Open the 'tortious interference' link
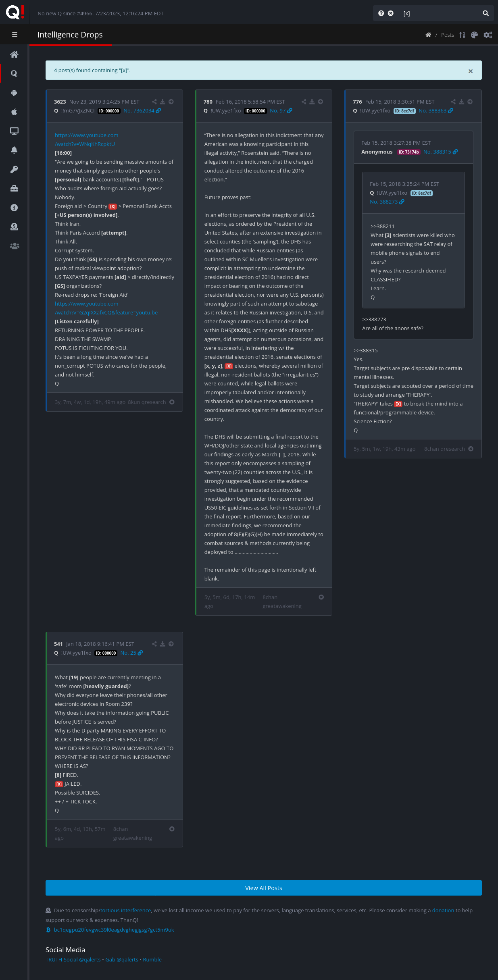Viewport: 498px width, 980px height. click(126, 911)
